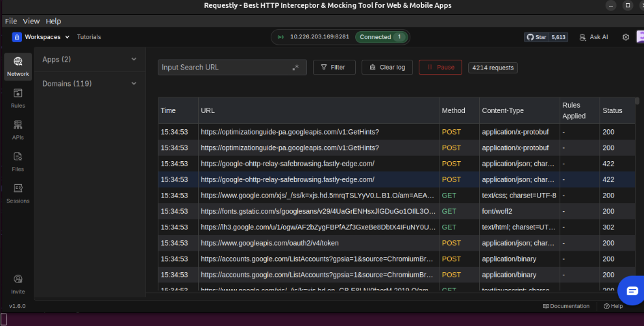The height and width of the screenshot is (326, 644).
Task: Open the Rules section in sidebar
Action: 18,98
